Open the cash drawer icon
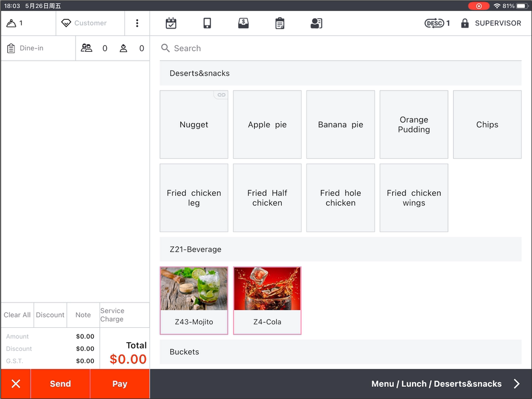This screenshot has width=532, height=399. pos(243,23)
